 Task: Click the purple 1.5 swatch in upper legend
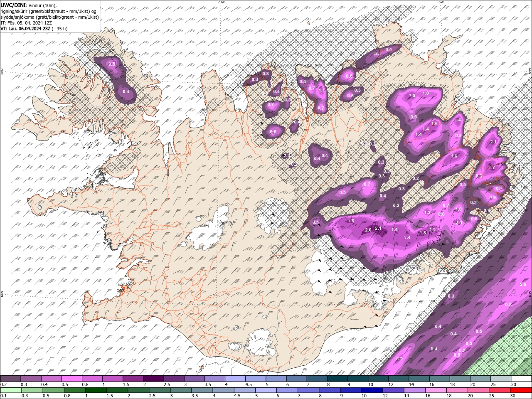(133, 379)
